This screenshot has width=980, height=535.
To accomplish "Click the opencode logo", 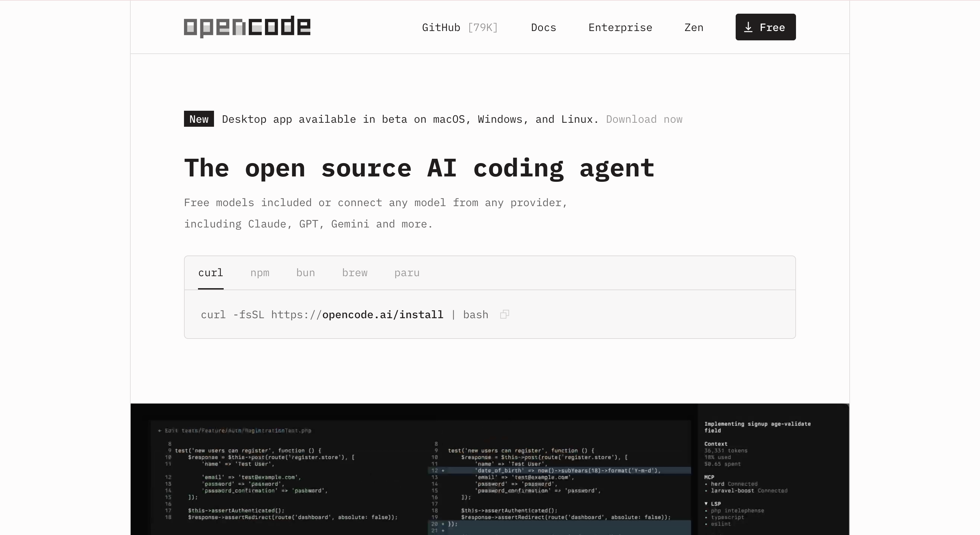I will click(x=247, y=27).
